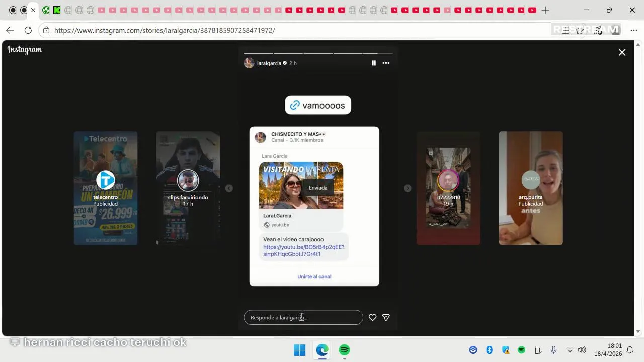The image size is (644, 362).
Task: Open browser settings and more menu
Action: [633, 30]
